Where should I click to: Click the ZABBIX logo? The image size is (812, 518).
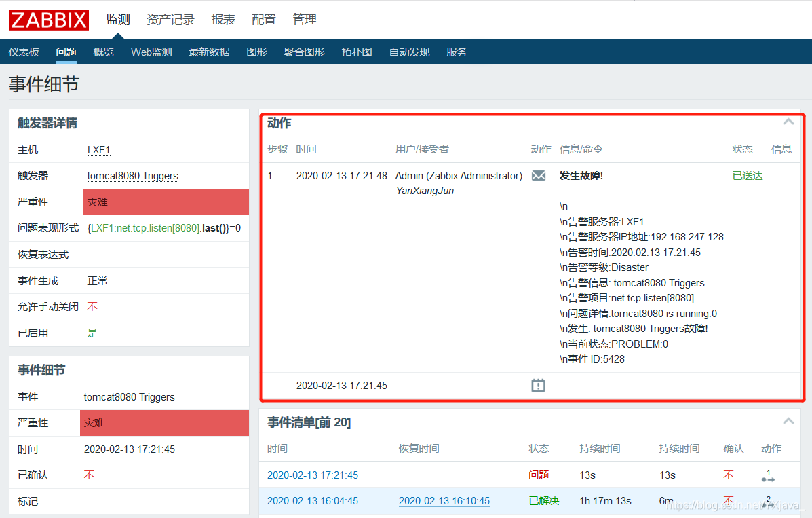click(x=49, y=20)
